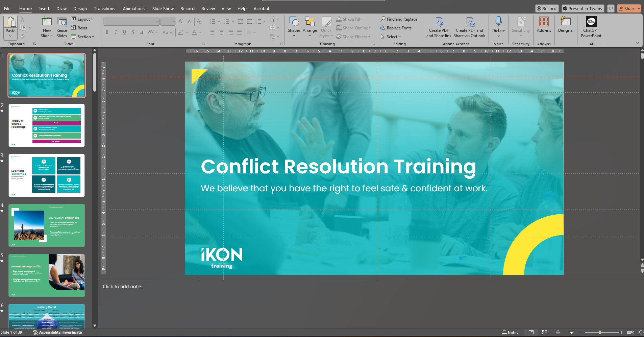Switch to the Acrobat tab
Viewport: 644px width, 337px height.
coord(262,8)
